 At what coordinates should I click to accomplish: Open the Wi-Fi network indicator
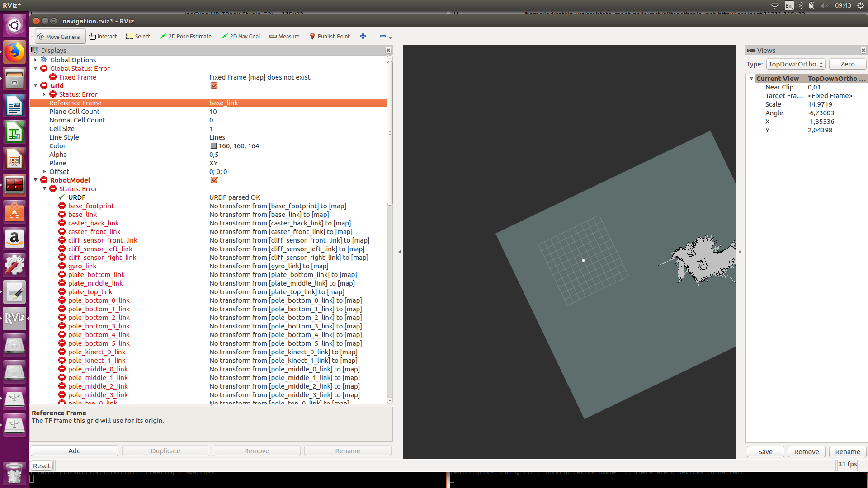(775, 5)
